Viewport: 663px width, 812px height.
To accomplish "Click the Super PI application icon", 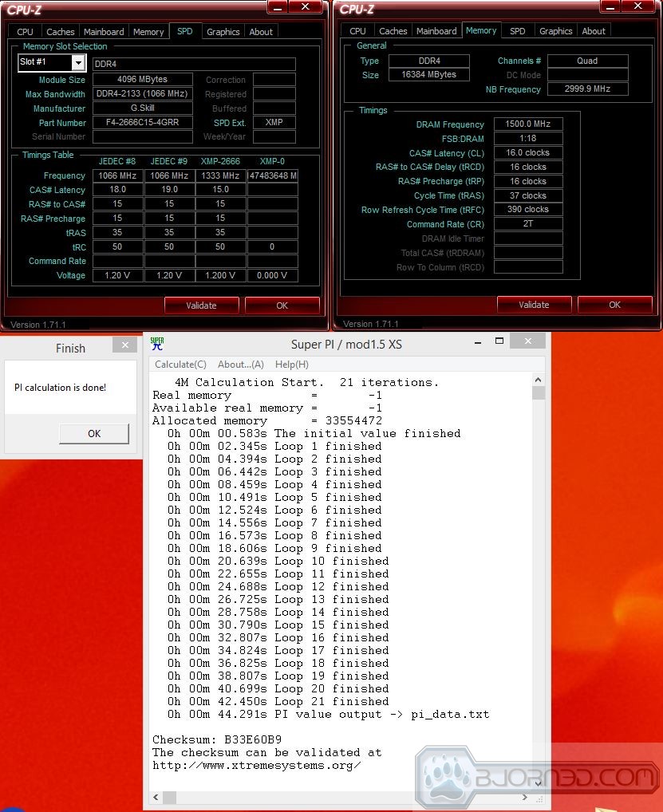I will tap(157, 343).
